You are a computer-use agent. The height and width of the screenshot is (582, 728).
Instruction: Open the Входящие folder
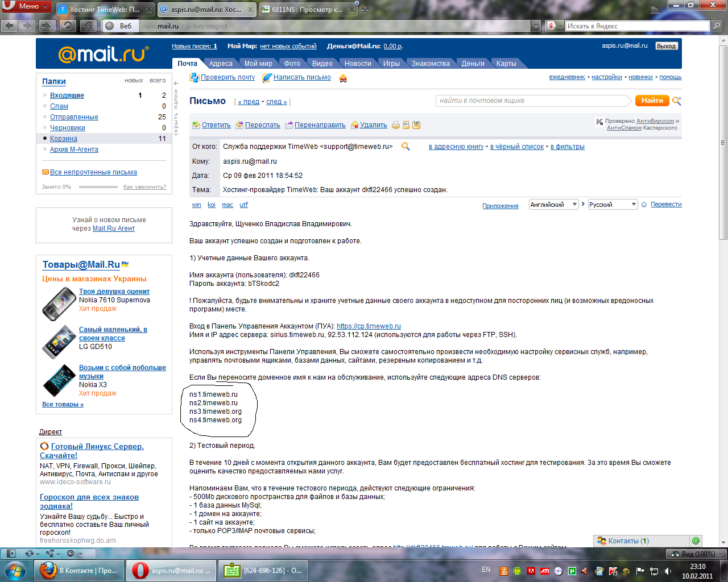[67, 95]
